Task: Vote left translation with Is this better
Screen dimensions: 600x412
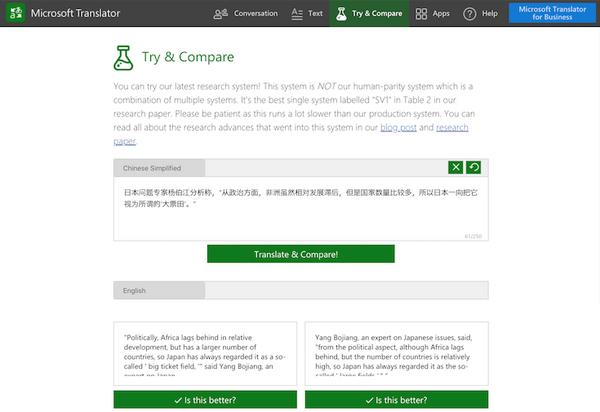Action: click(205, 401)
